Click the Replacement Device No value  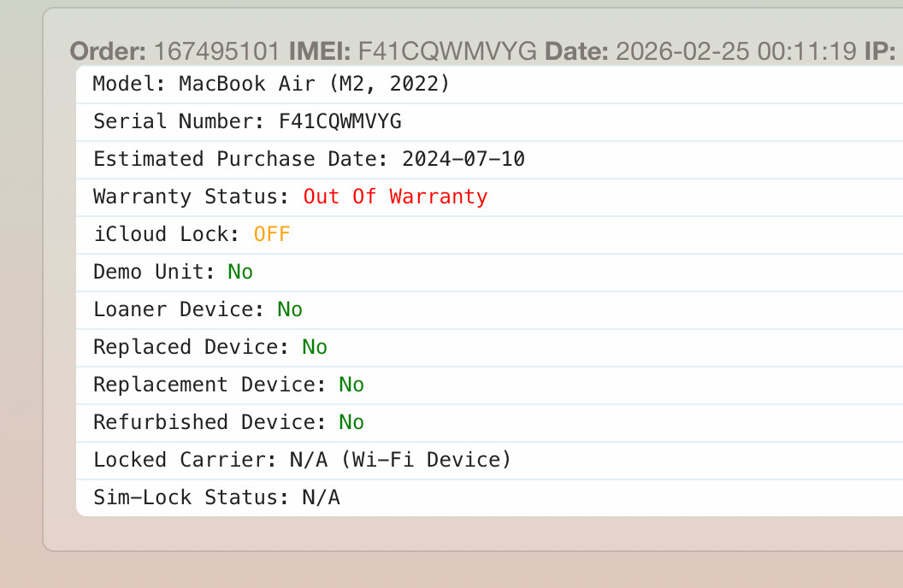pos(351,385)
